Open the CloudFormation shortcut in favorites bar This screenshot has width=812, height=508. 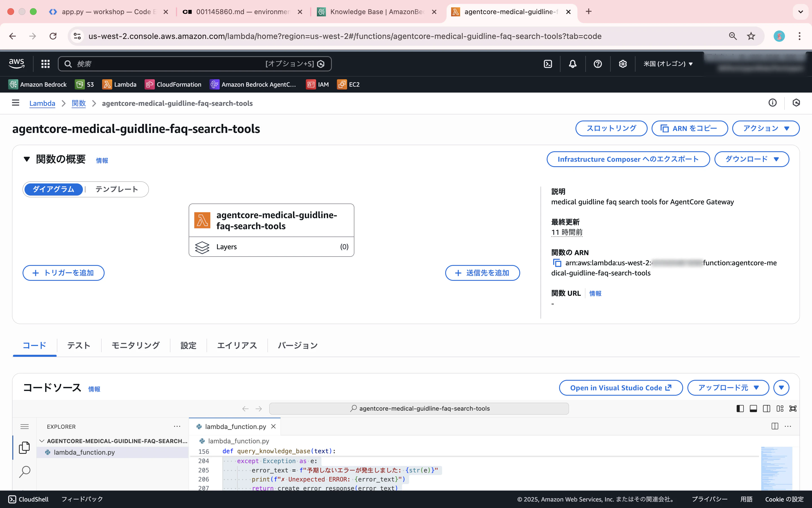point(173,84)
